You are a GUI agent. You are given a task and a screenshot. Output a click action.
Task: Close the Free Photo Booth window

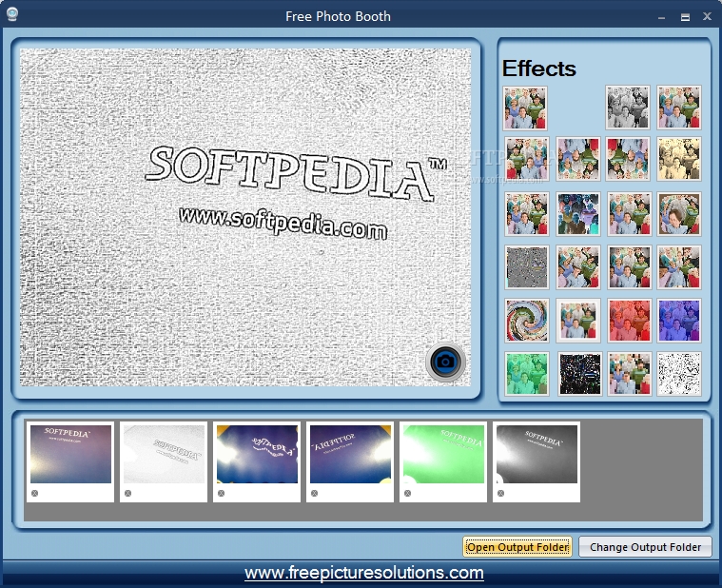[x=708, y=16]
